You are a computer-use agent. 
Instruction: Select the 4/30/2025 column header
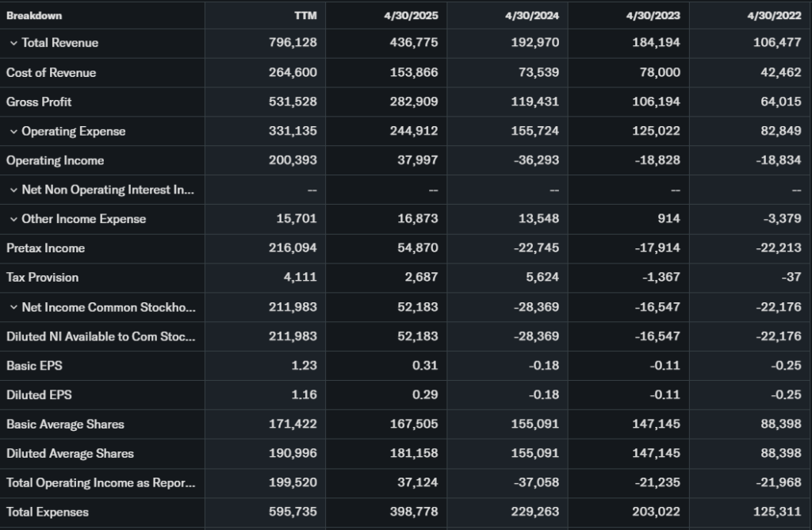[414, 16]
